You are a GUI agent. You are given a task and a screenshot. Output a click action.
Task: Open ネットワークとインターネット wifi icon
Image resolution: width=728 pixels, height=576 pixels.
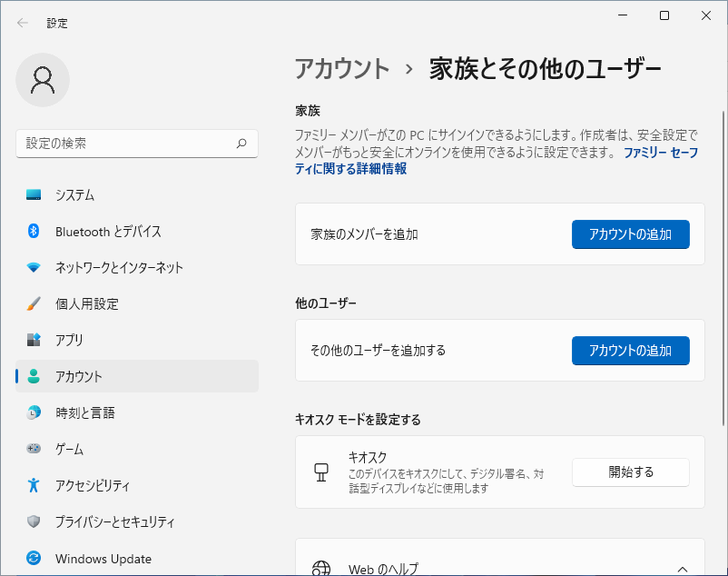pos(34,268)
